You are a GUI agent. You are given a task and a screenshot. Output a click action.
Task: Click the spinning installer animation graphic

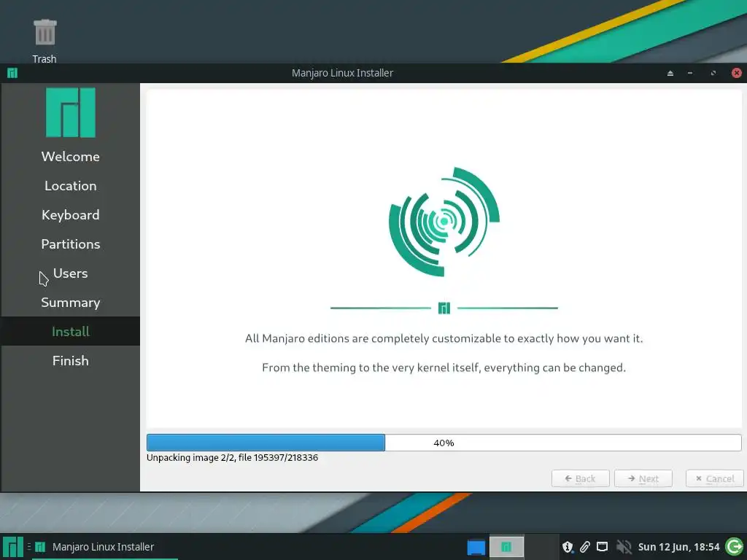(444, 222)
